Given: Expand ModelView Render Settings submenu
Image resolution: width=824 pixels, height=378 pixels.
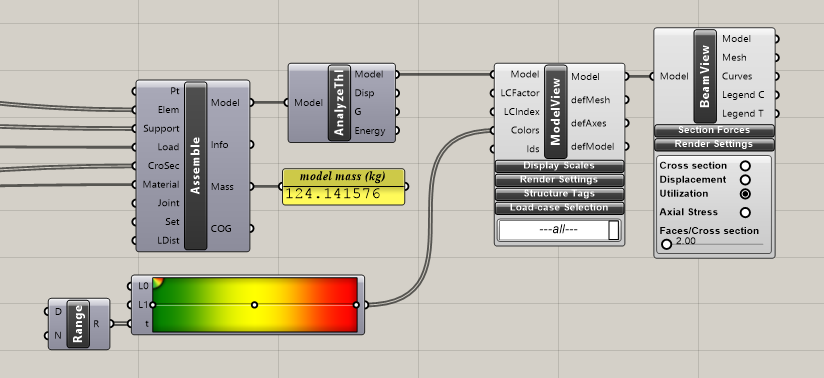Looking at the screenshot, I should click(559, 180).
